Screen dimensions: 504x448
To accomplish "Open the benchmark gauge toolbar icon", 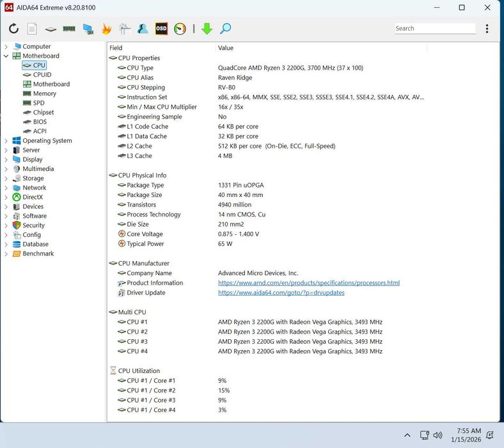I will 180,29.
